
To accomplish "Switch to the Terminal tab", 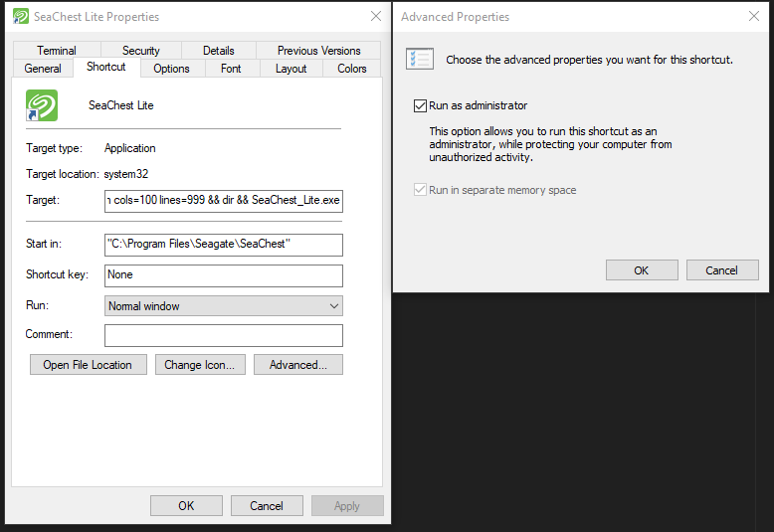I will [57, 51].
